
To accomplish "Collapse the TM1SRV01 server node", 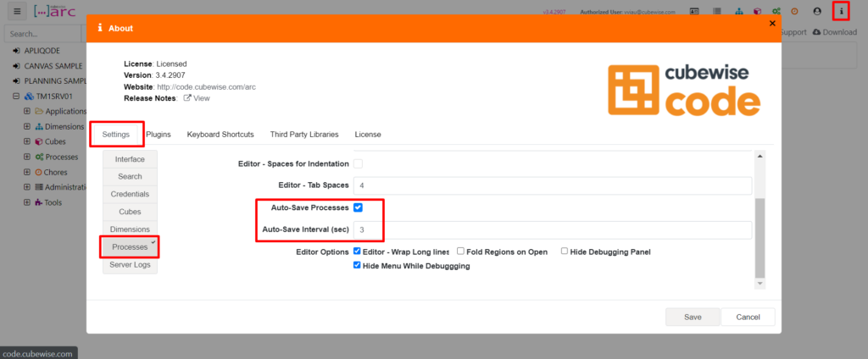I will (16, 96).
